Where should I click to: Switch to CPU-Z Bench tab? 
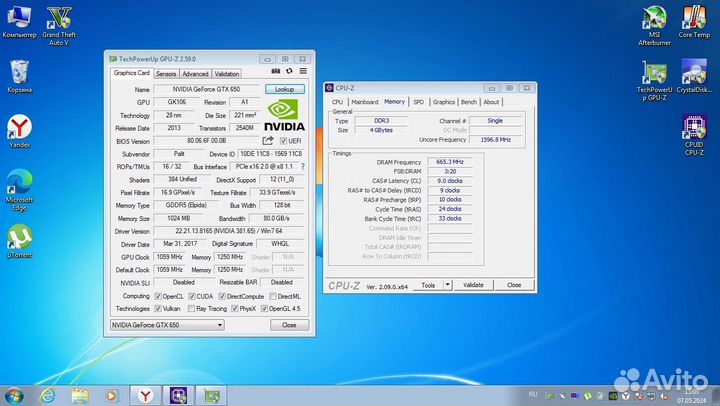(x=469, y=102)
